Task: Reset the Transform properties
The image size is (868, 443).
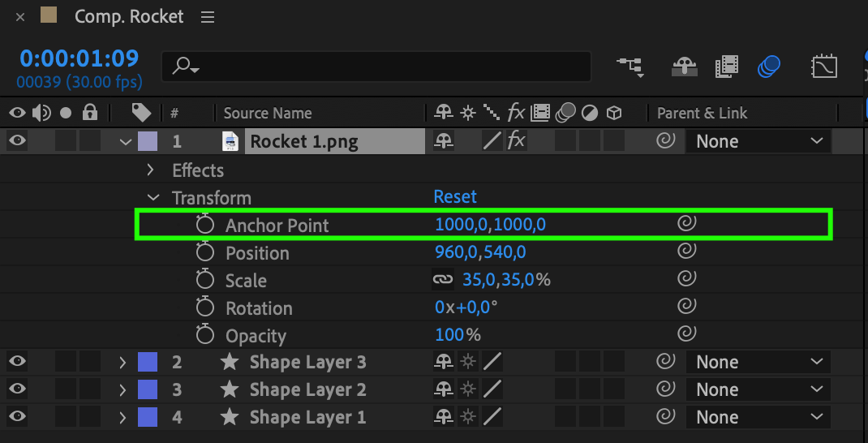Action: click(455, 196)
